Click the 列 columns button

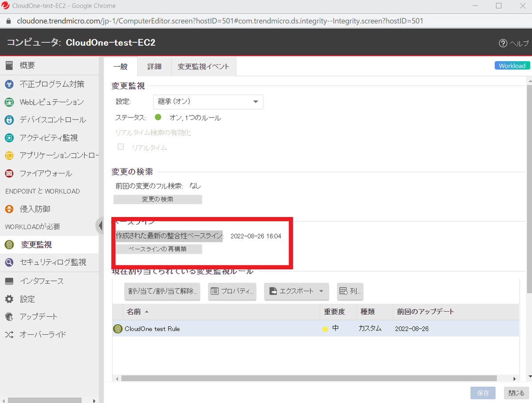tap(350, 291)
